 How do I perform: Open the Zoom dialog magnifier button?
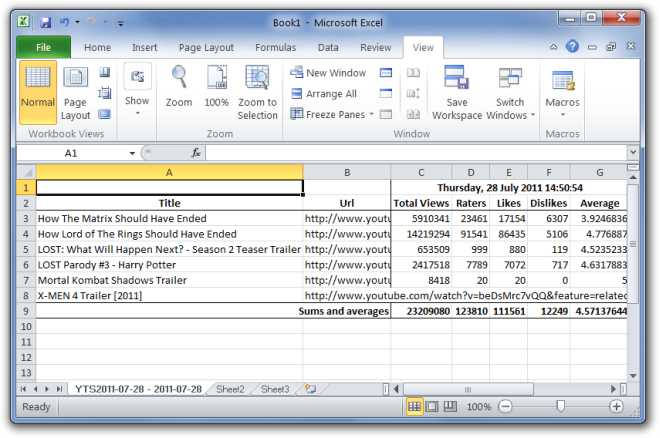tap(179, 87)
